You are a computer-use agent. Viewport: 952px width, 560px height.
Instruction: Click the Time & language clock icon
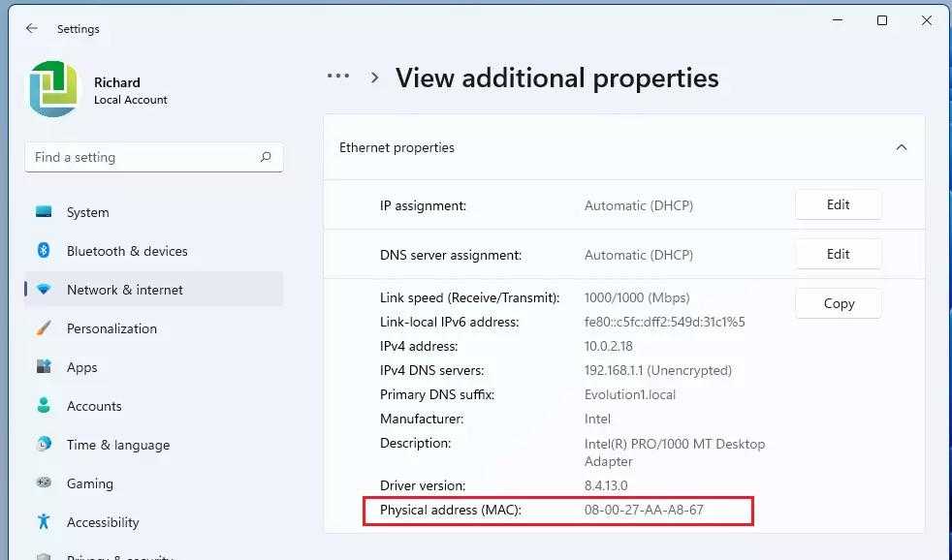[x=44, y=444]
